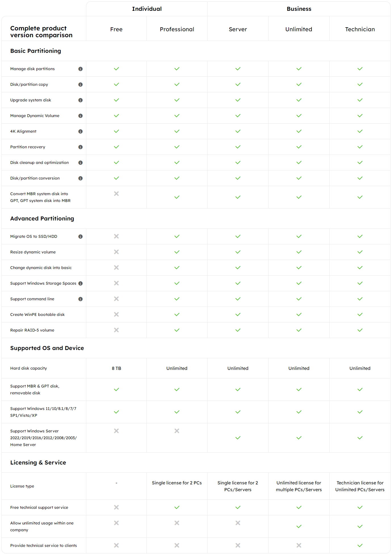
Task: Click Single license for 2 PCs text
Action: (177, 483)
